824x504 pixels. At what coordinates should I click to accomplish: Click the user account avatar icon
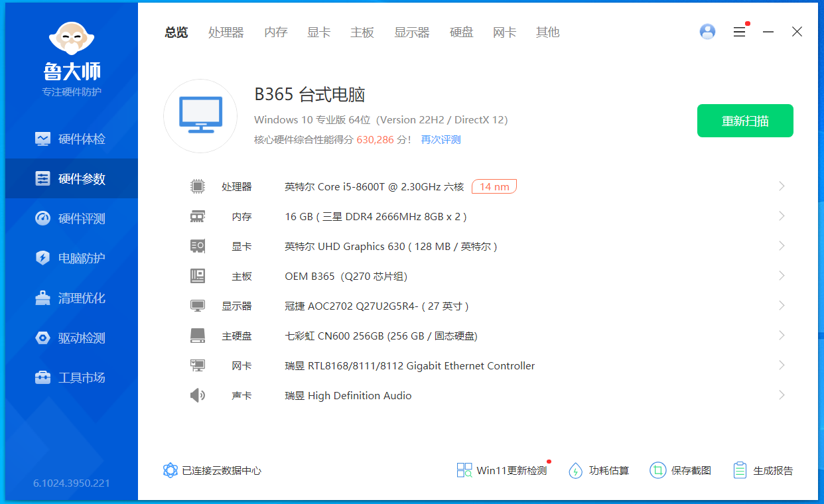tap(708, 31)
